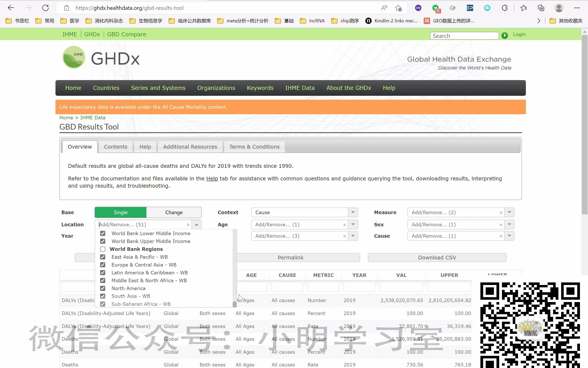Viewport: 588px width, 368px height.
Task: Open the Additional Resources tab
Action: tap(190, 147)
